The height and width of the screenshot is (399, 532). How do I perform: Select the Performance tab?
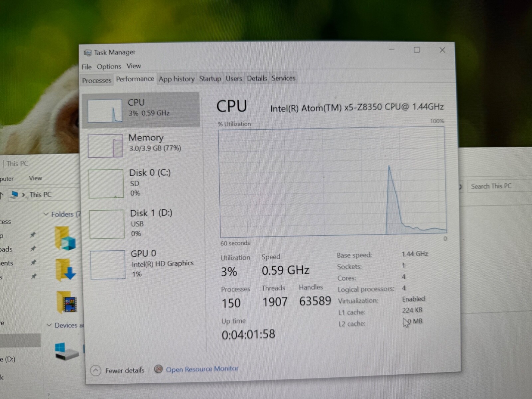[135, 79]
